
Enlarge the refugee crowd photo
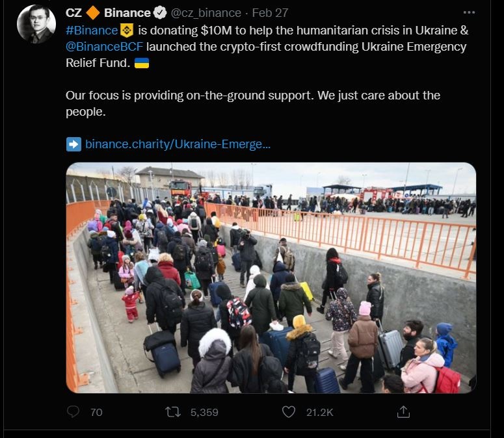(x=271, y=277)
